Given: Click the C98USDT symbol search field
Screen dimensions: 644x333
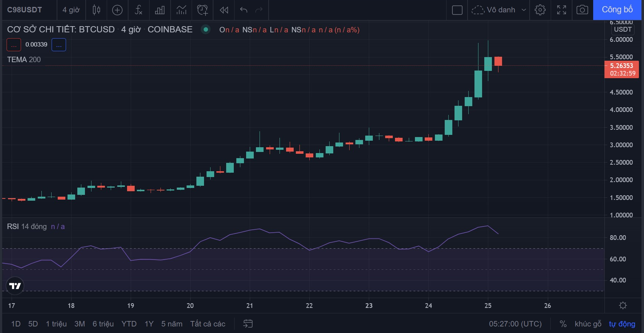Looking at the screenshot, I should [25, 10].
